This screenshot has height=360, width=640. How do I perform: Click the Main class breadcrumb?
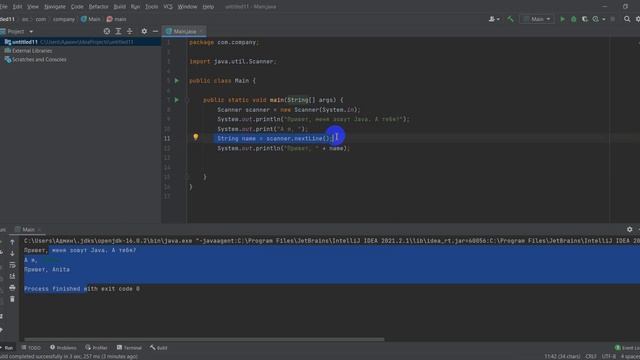pyautogui.click(x=91, y=19)
